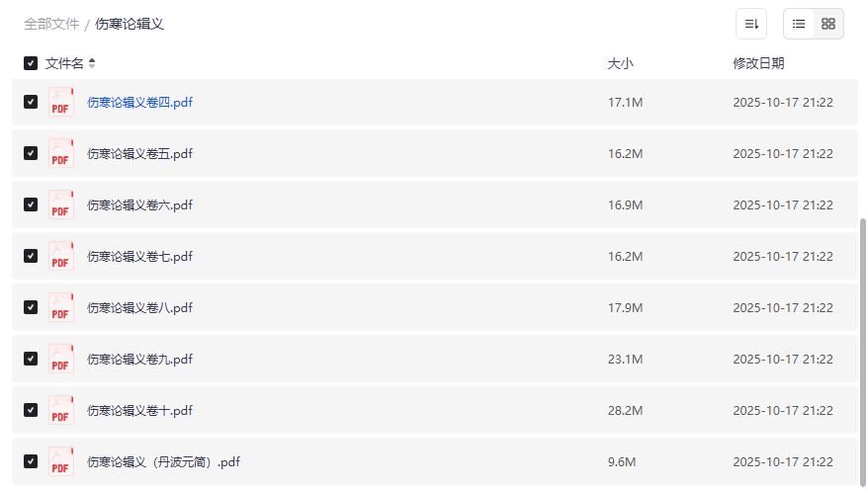The height and width of the screenshot is (489, 868).
Task: Uncheck the 伤寒论辑义卷五.pdf checkbox
Action: click(x=31, y=153)
